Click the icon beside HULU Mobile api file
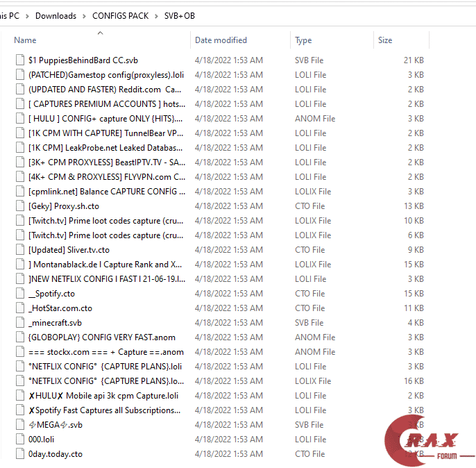Viewport: 476px width, 468px height. [x=20, y=395]
